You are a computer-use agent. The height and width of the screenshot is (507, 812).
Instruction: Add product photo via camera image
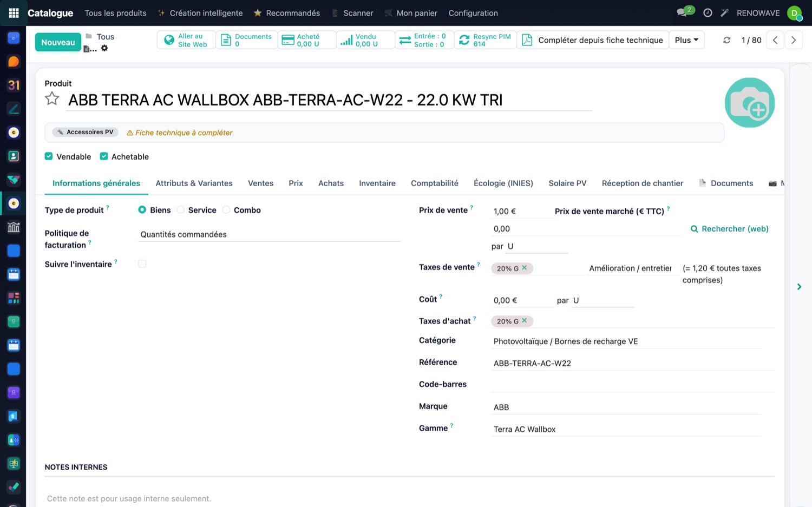pyautogui.click(x=749, y=103)
